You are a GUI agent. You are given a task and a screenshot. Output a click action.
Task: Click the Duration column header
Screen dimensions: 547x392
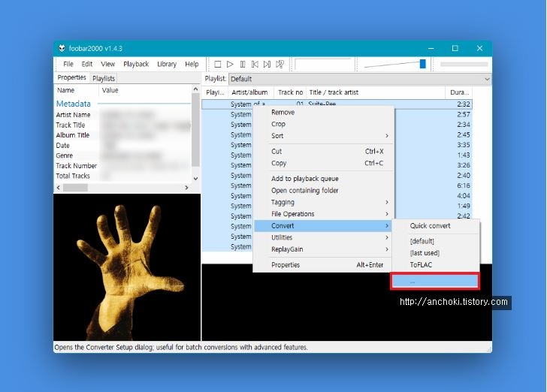pyautogui.click(x=459, y=92)
